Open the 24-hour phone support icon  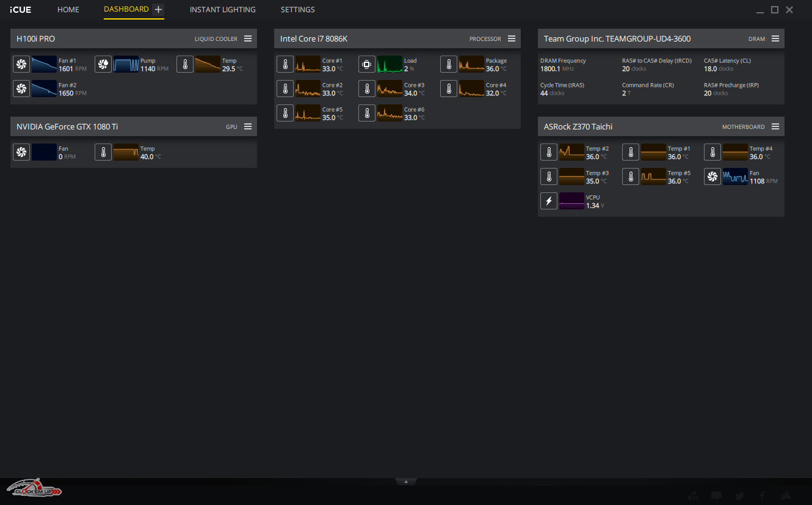tap(693, 496)
